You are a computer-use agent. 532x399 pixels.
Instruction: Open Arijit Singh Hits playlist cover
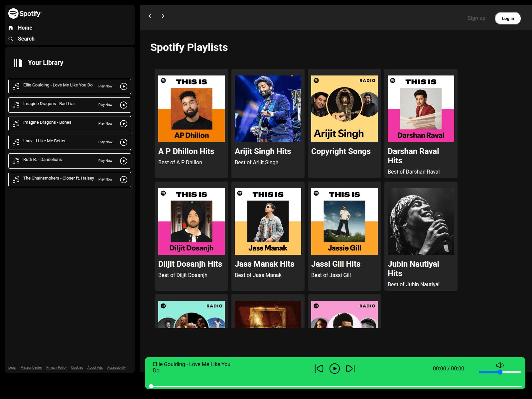click(268, 109)
